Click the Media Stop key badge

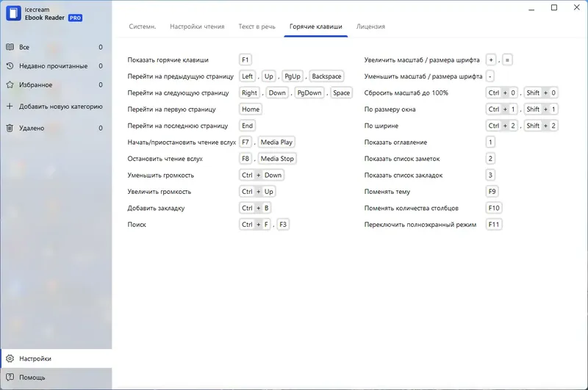pyautogui.click(x=277, y=159)
